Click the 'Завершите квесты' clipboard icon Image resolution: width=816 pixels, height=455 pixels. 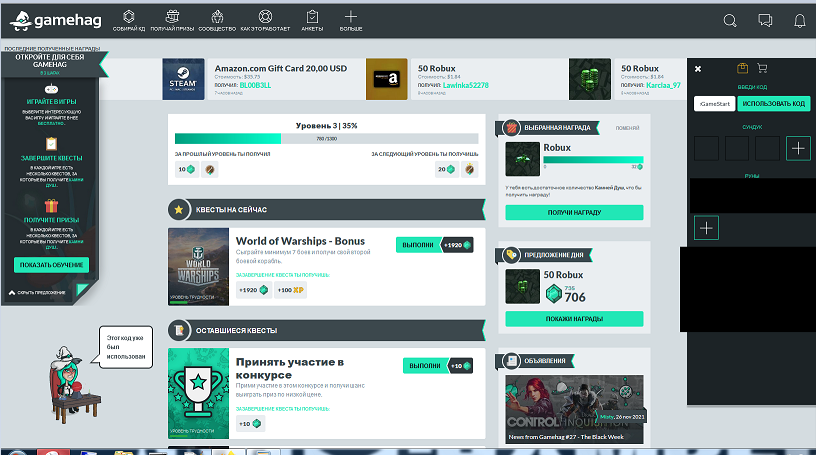(51, 144)
